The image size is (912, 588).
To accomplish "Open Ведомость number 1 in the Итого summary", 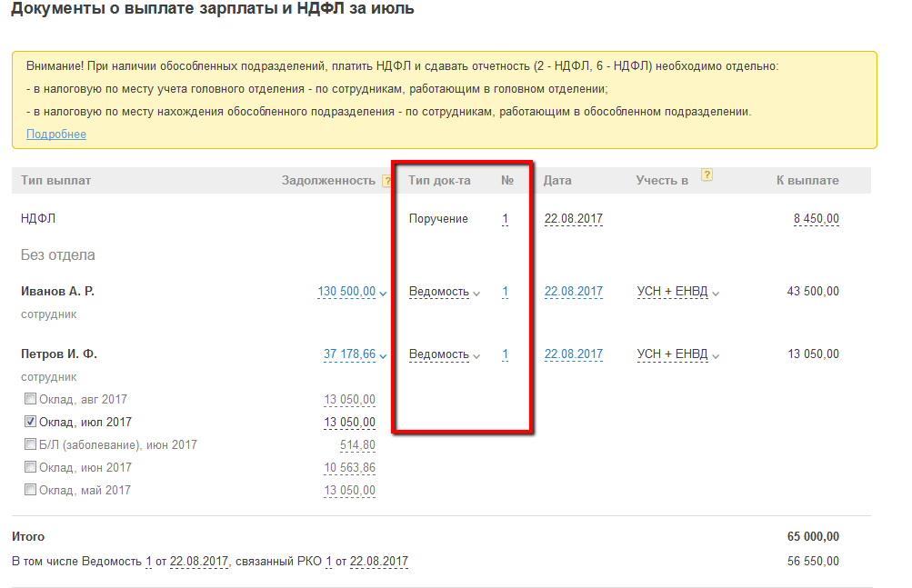I will click(149, 562).
